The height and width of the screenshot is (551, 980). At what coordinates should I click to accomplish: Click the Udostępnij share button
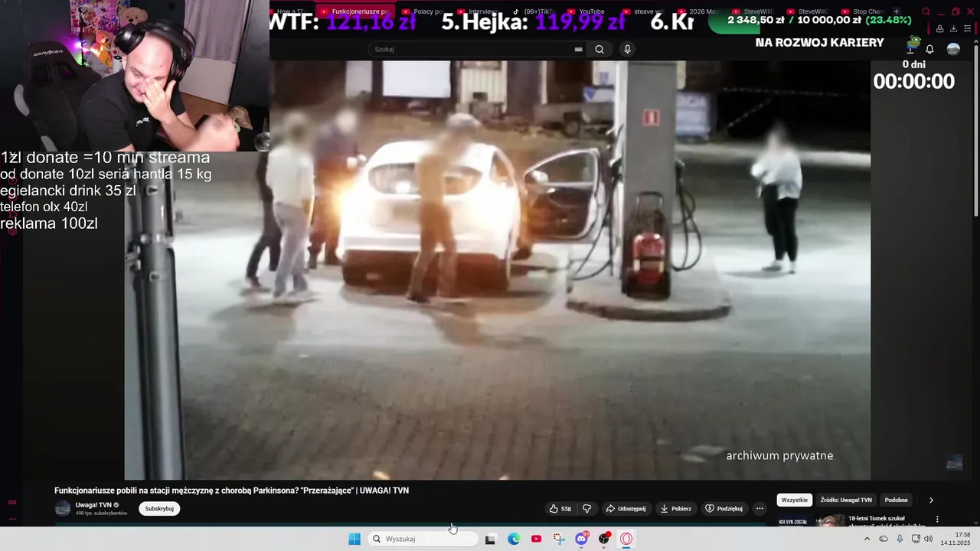[x=626, y=508]
